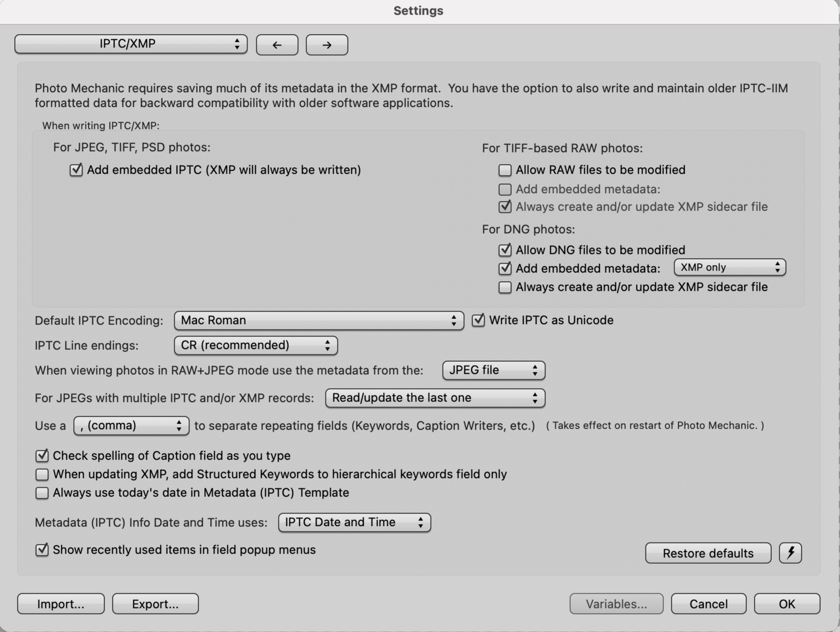Click the Restore defaults button

click(708, 553)
